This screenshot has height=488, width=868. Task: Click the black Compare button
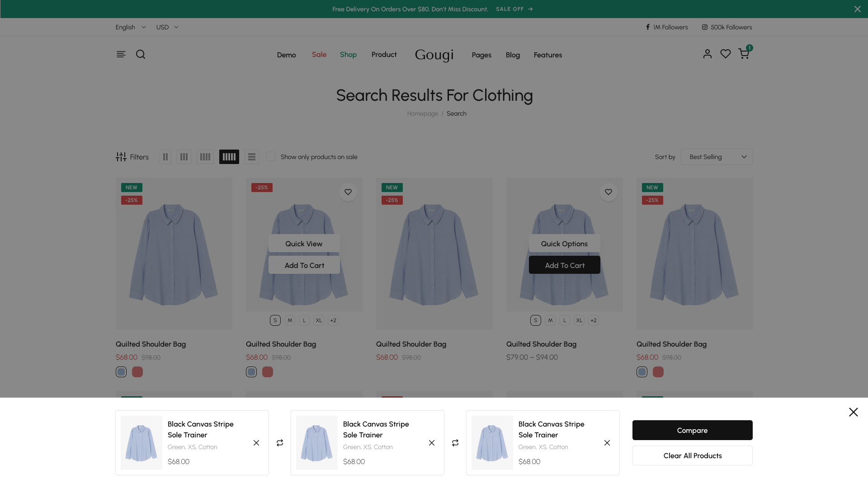click(x=692, y=430)
